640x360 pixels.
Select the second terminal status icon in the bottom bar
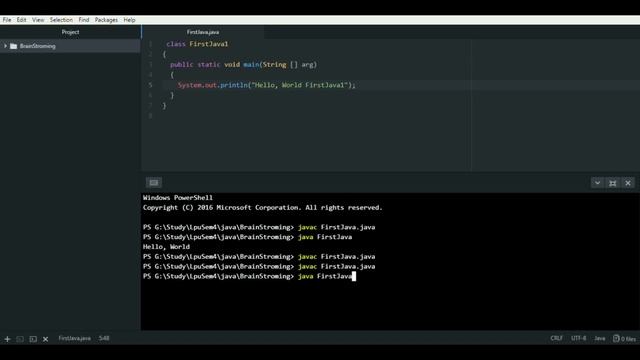coord(33,339)
